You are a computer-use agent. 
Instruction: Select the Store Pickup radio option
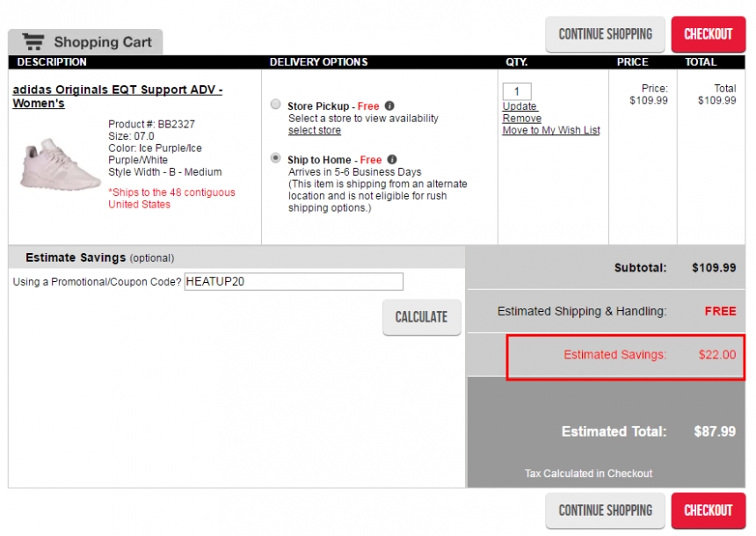(x=275, y=104)
